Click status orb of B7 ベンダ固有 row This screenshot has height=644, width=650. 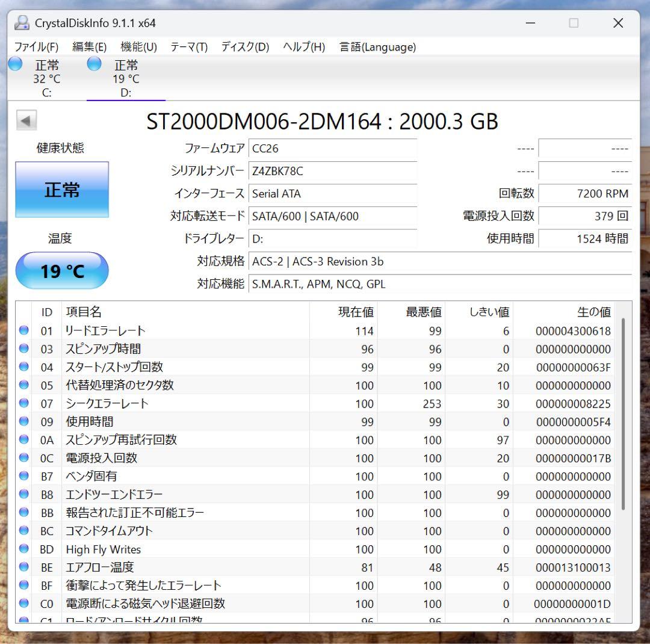(x=24, y=476)
